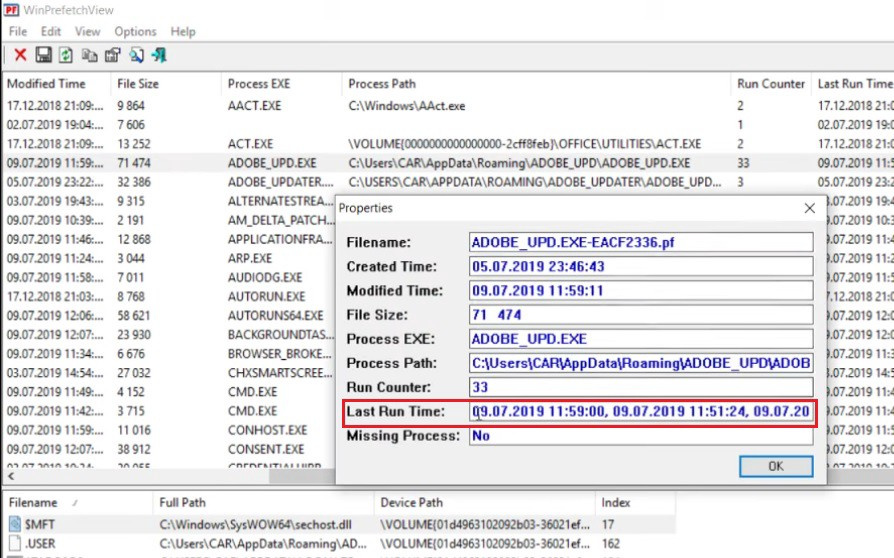Screen dimensions: 894x558
Task: Sort lower pane by Device Path header
Action: click(x=412, y=503)
